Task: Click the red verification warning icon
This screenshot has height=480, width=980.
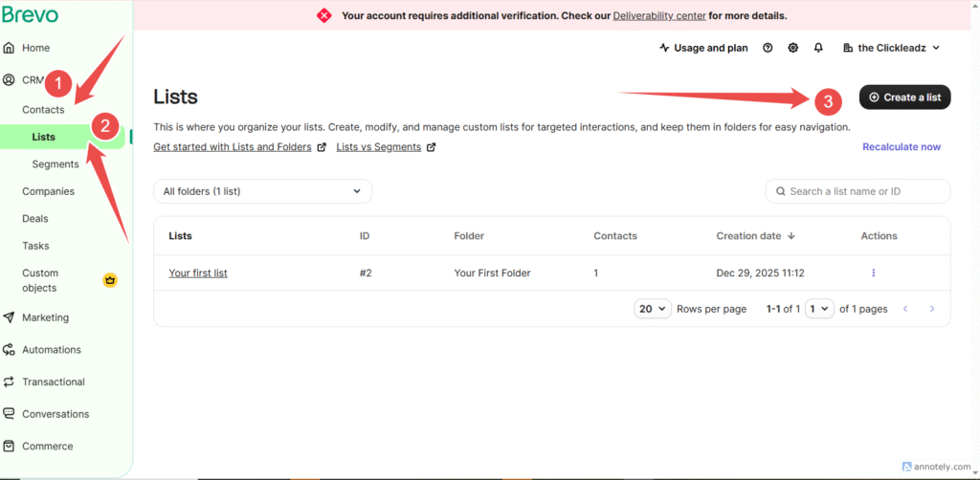Action: 324,15
